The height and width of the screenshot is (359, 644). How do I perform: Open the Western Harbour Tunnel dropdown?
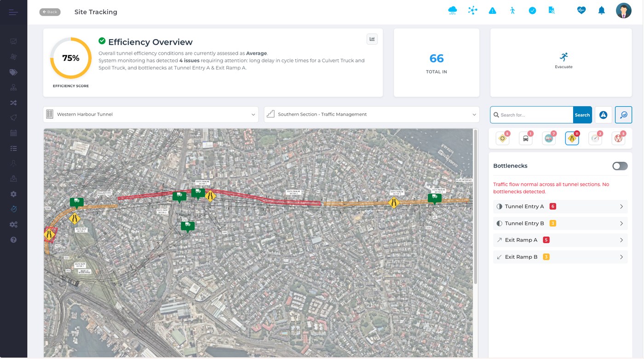click(x=151, y=114)
